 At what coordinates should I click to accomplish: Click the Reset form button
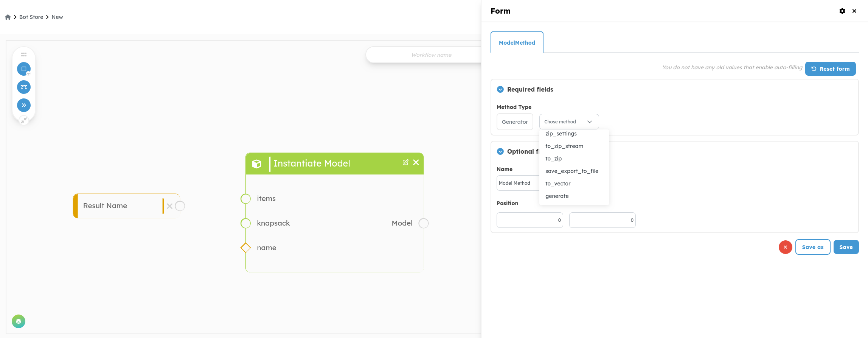pos(831,69)
